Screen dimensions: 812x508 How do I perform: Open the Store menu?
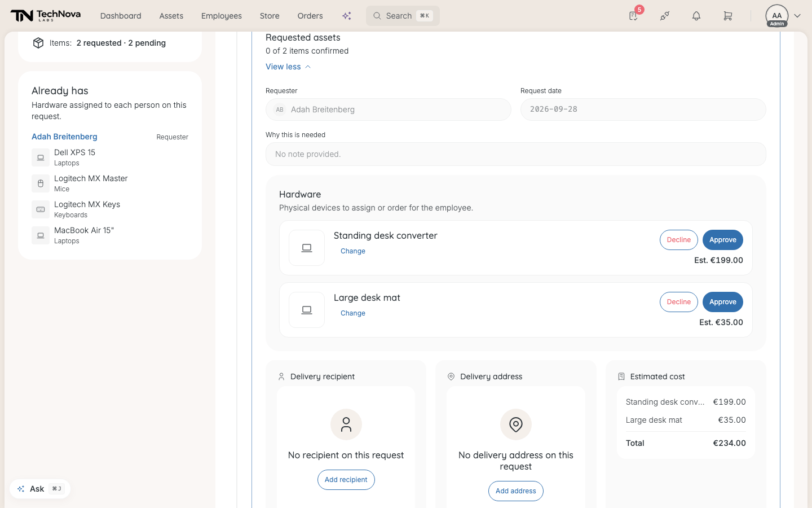coord(270,16)
